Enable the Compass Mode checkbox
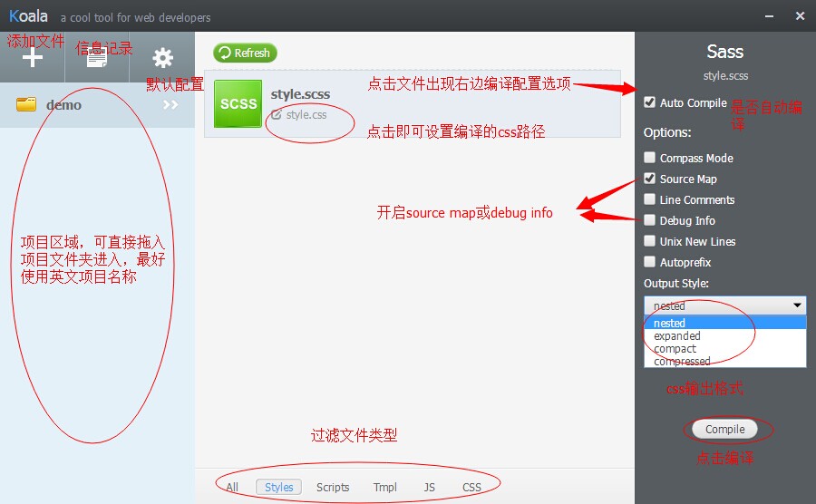Viewport: 816px width, 504px height. [x=649, y=157]
